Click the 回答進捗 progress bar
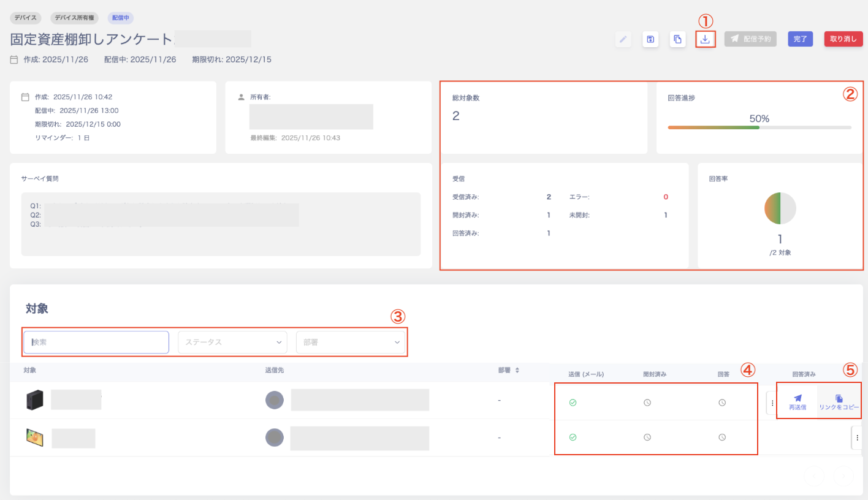 click(759, 127)
